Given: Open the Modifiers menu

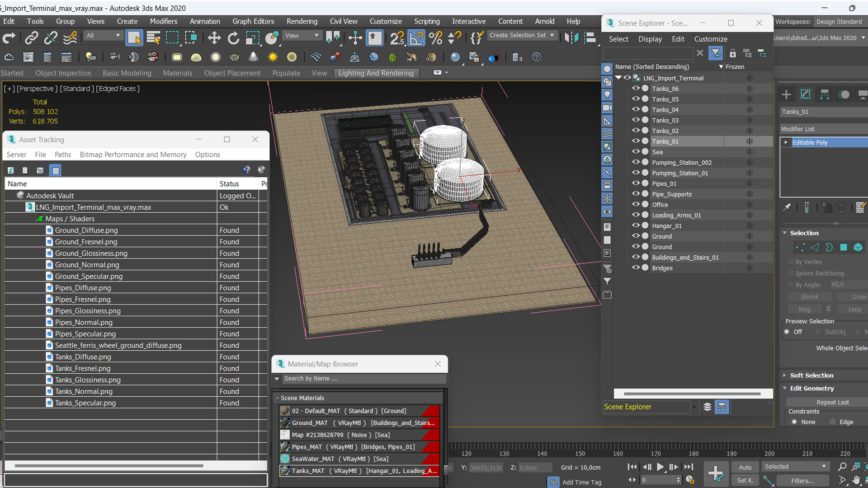Looking at the screenshot, I should pos(162,21).
